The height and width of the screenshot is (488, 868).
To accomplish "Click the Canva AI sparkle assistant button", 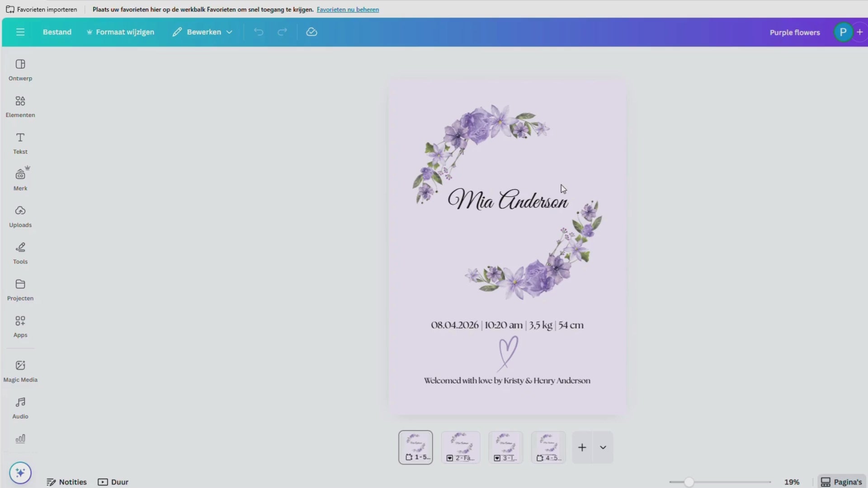I will pyautogui.click(x=20, y=473).
